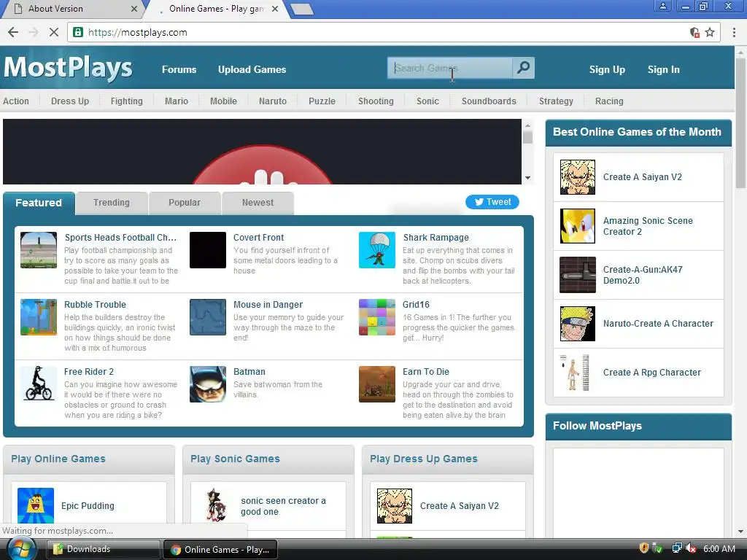Open Soundboards category

tap(489, 101)
